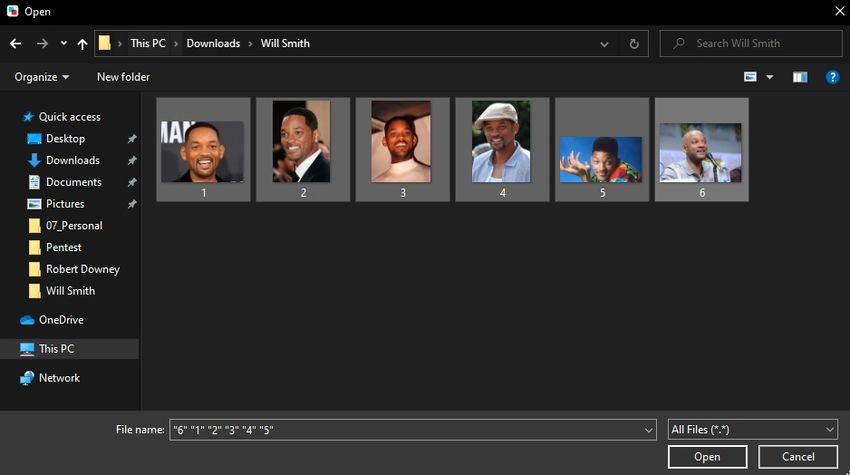The height and width of the screenshot is (475, 850).
Task: Click the forward navigation arrow
Action: click(42, 43)
